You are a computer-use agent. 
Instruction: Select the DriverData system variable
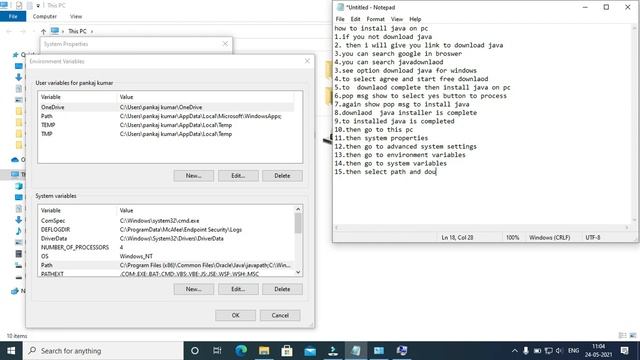tap(166, 238)
